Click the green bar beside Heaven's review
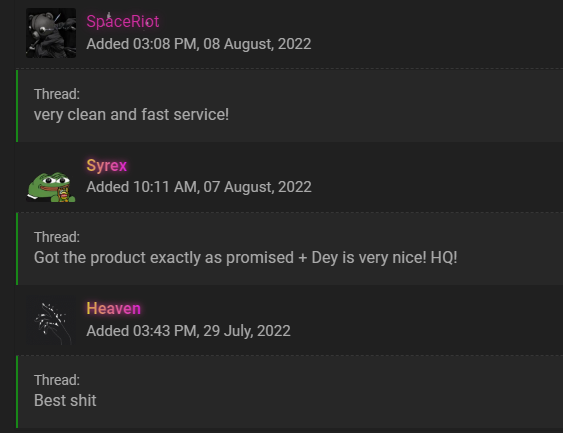Screen dimensions: 563x433 pos(17,392)
